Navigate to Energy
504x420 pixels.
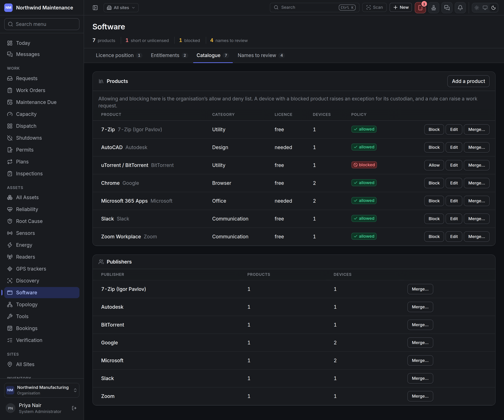coord(42,245)
